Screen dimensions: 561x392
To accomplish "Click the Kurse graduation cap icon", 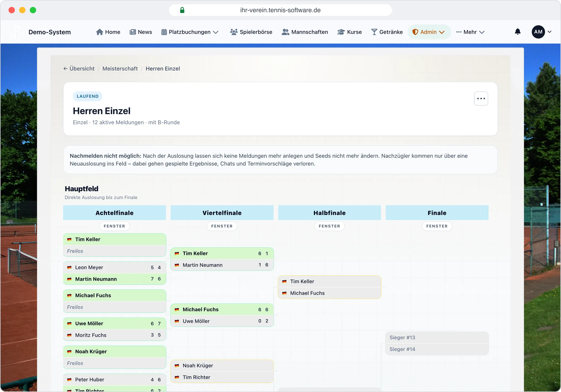I will 341,32.
